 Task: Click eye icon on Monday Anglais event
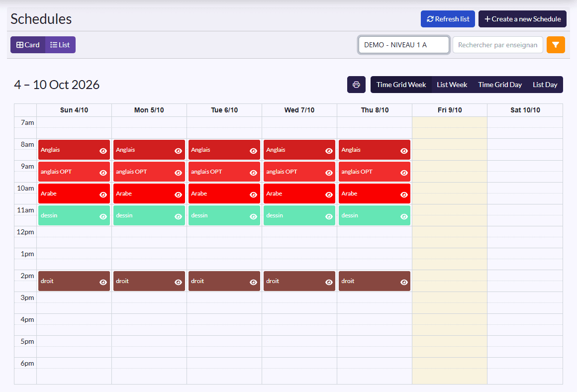[178, 151]
